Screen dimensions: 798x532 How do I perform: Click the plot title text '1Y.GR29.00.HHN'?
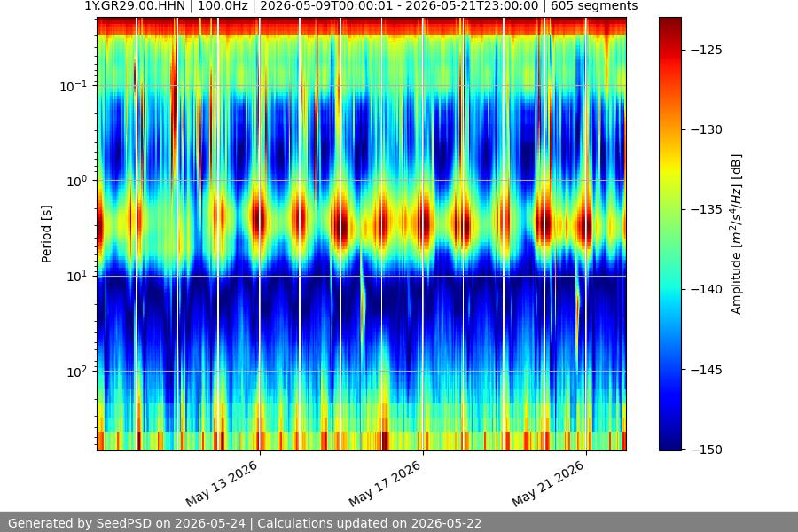(x=135, y=6)
